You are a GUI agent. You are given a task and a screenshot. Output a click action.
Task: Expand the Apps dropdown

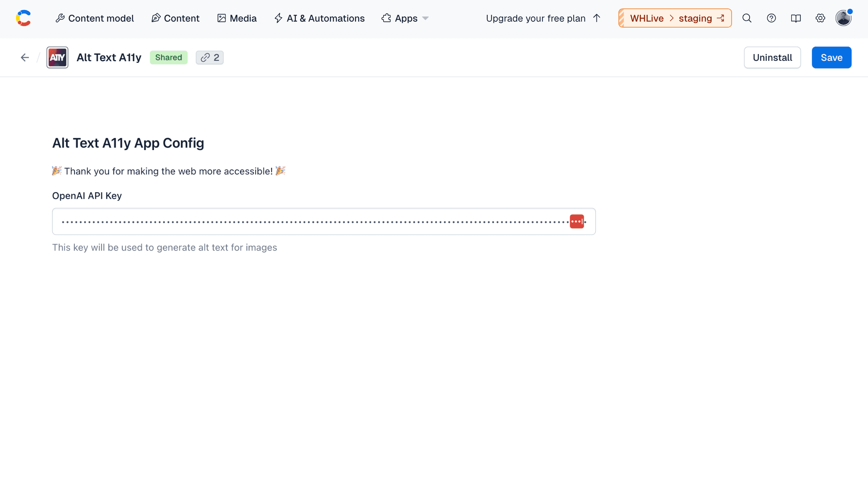[405, 18]
